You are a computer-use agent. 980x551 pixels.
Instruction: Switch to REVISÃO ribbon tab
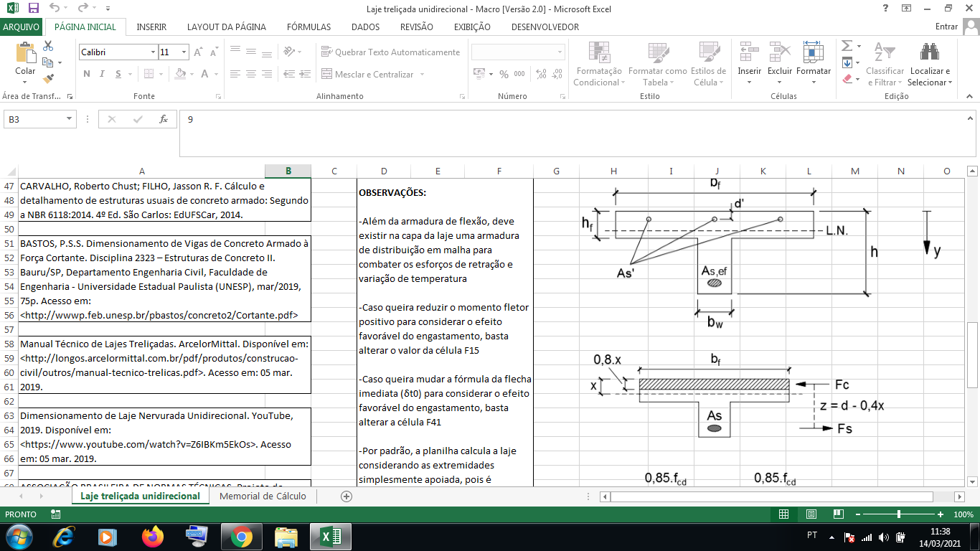point(417,27)
